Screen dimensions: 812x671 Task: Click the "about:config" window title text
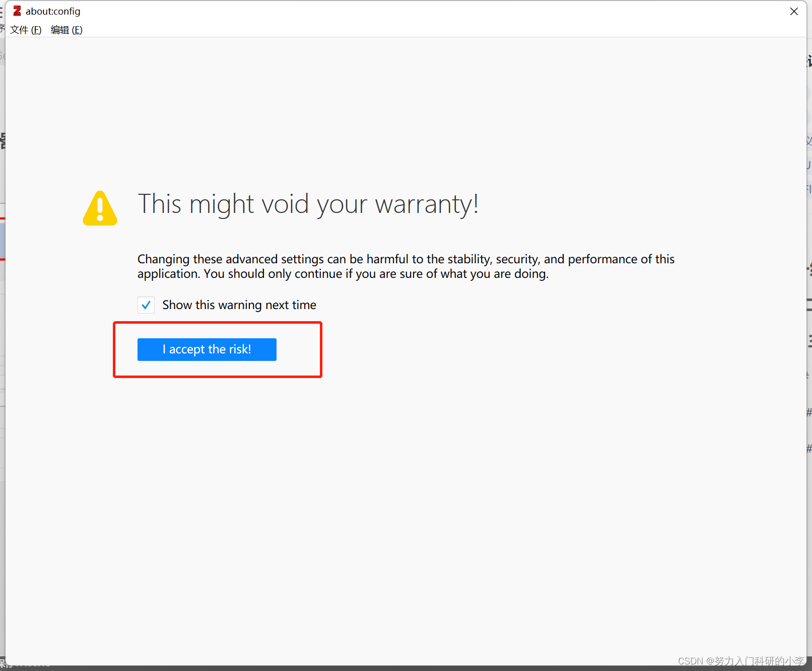click(x=53, y=11)
